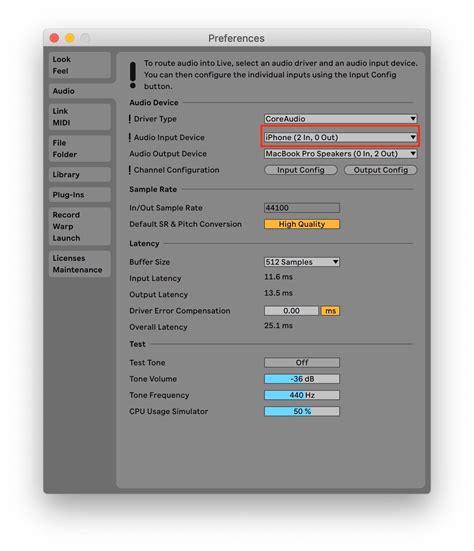The width and height of the screenshot is (474, 551).
Task: Click the Overall Latency 25.1 ms value
Action: click(278, 325)
